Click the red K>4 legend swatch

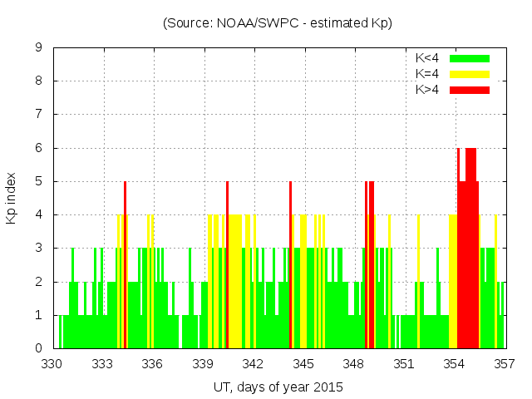(469, 90)
